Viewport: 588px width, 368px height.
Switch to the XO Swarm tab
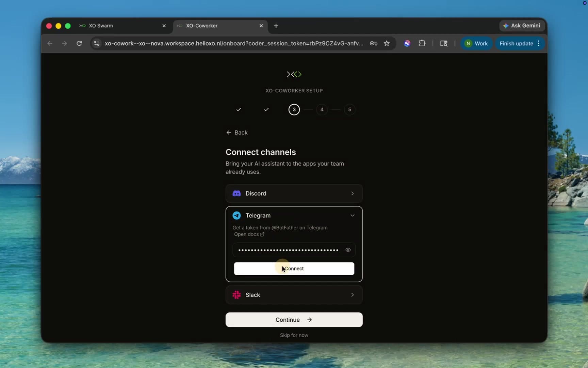[x=122, y=26]
